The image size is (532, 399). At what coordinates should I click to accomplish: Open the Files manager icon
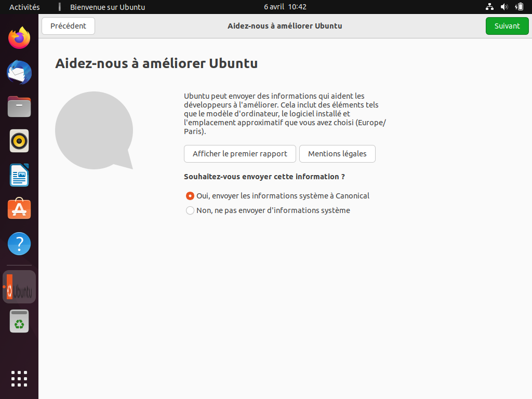pyautogui.click(x=19, y=107)
